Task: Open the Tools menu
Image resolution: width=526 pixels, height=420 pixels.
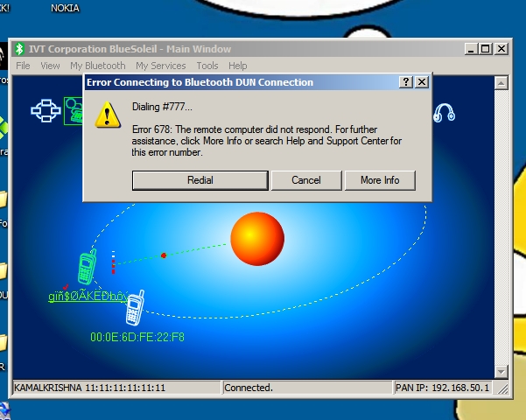Action: coord(207,66)
